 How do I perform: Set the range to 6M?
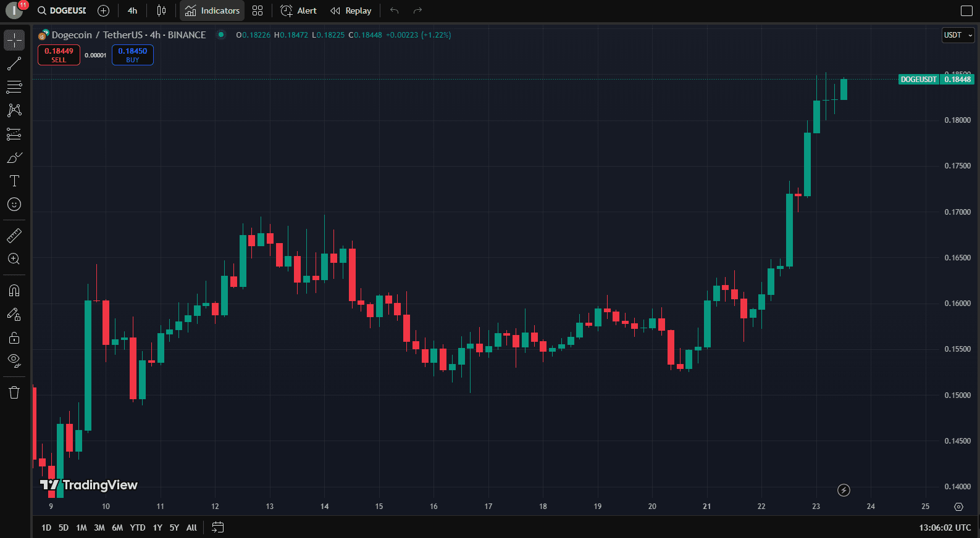[117, 528]
